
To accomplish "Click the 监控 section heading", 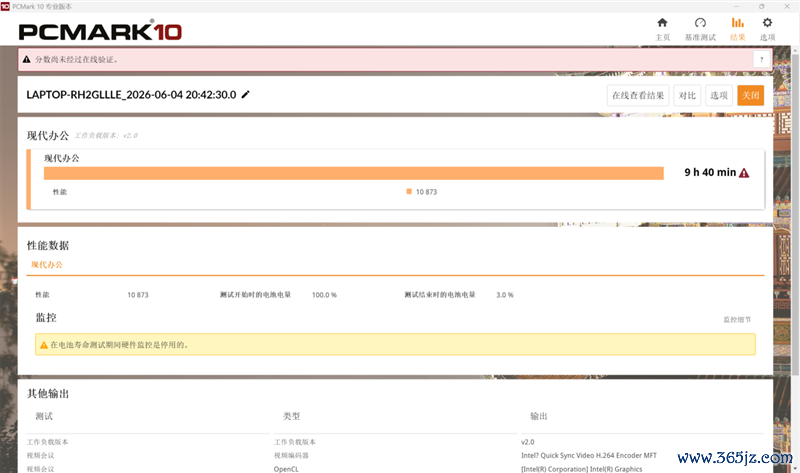I will tap(46, 317).
